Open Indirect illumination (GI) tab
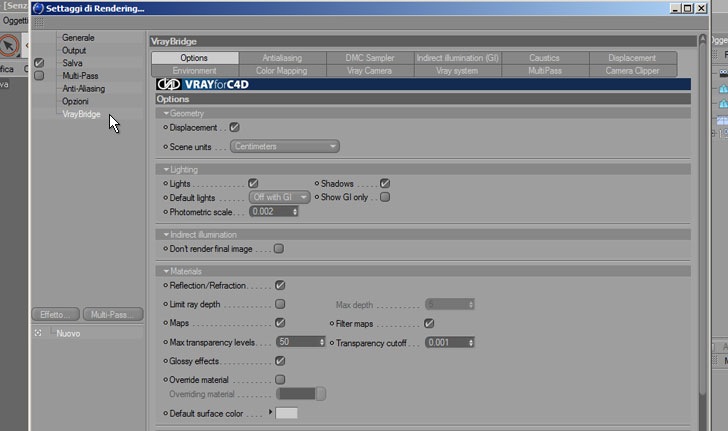The height and width of the screenshot is (431, 728). (457, 58)
